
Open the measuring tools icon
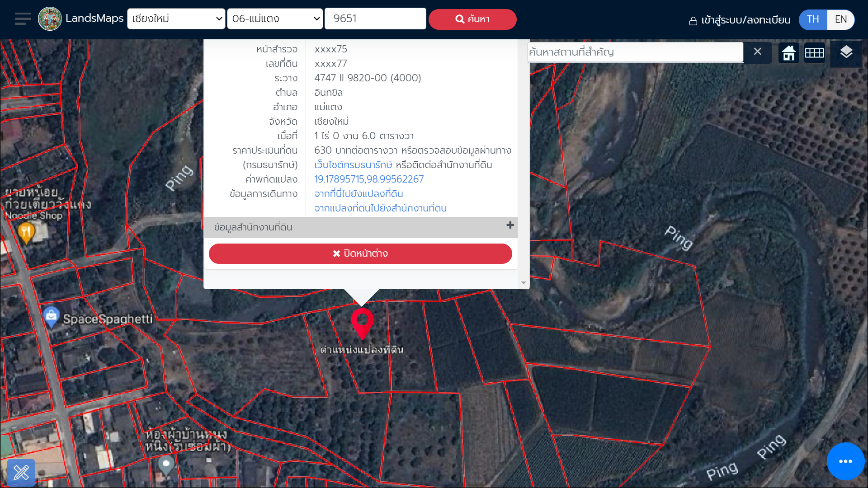coord(21,473)
